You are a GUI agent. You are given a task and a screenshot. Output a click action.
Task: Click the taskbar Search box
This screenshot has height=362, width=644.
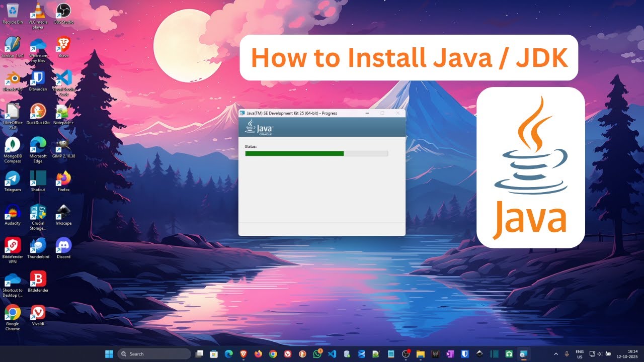154,354
